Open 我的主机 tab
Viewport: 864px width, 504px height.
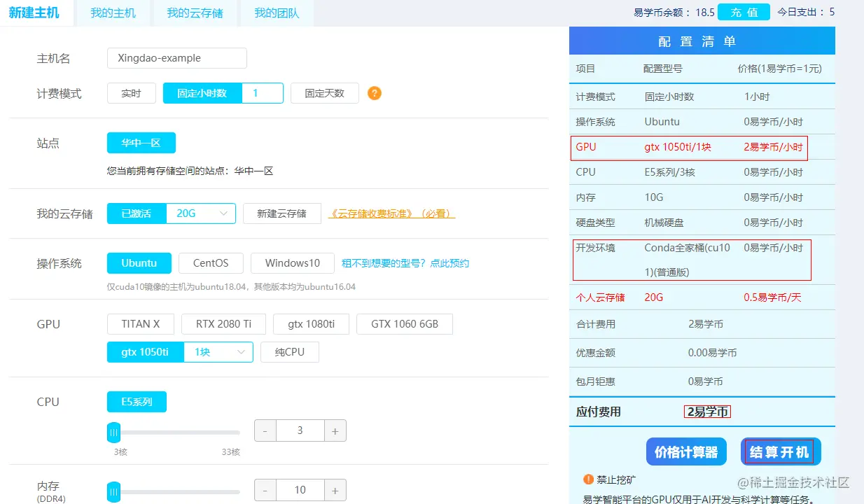[113, 13]
